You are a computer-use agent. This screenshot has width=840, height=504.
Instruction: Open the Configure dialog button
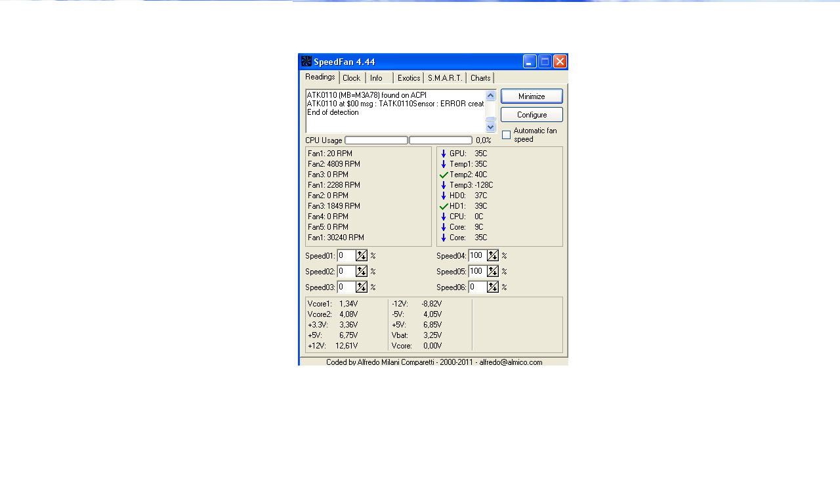click(532, 115)
